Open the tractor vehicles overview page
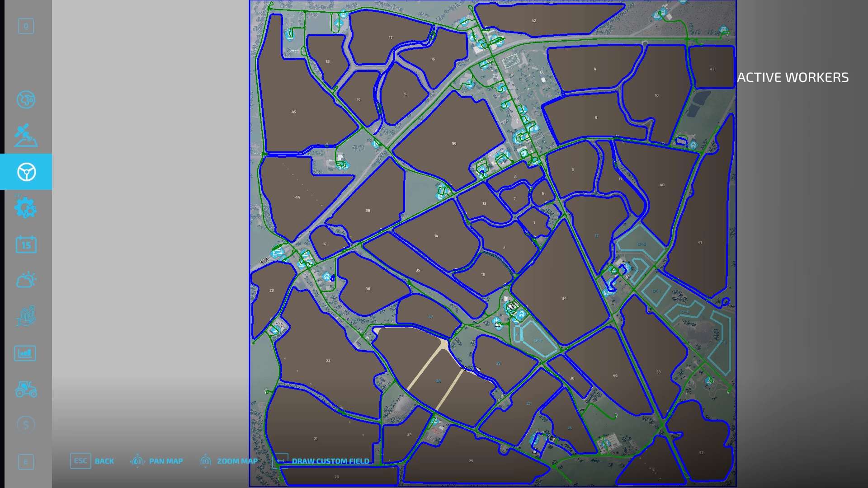 pyautogui.click(x=26, y=389)
